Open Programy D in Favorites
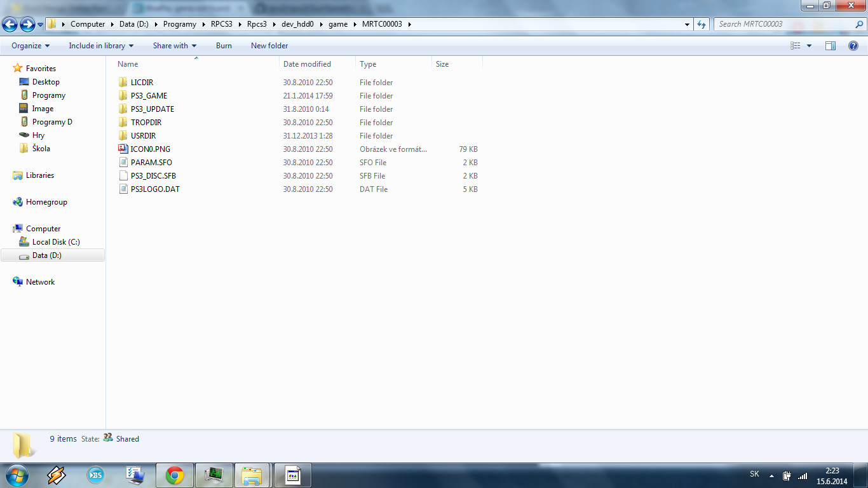Screen dimensions: 868x488 52,122
